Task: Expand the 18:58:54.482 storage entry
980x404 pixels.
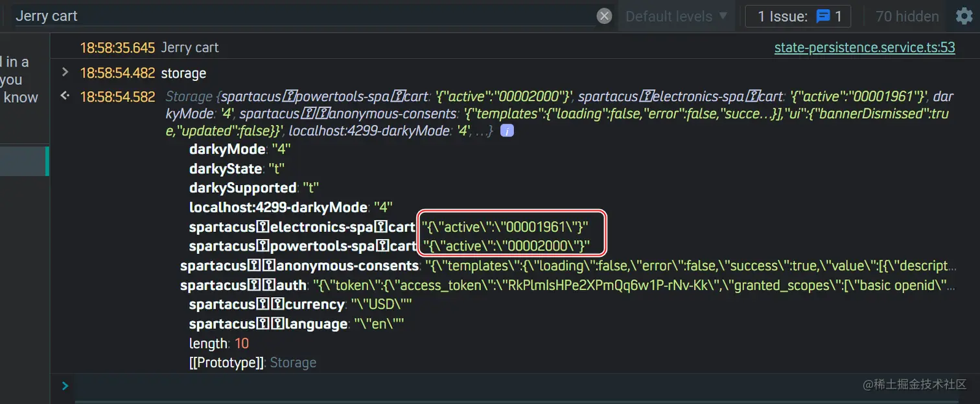Action: click(x=65, y=72)
